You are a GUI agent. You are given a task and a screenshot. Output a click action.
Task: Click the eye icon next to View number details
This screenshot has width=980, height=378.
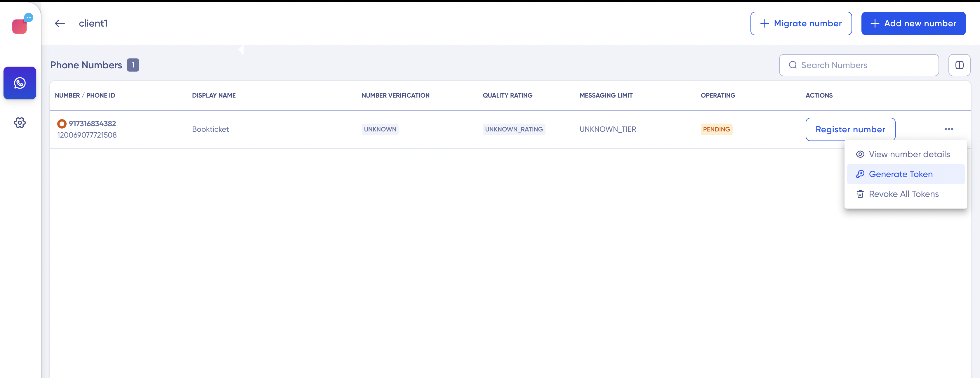click(861, 154)
